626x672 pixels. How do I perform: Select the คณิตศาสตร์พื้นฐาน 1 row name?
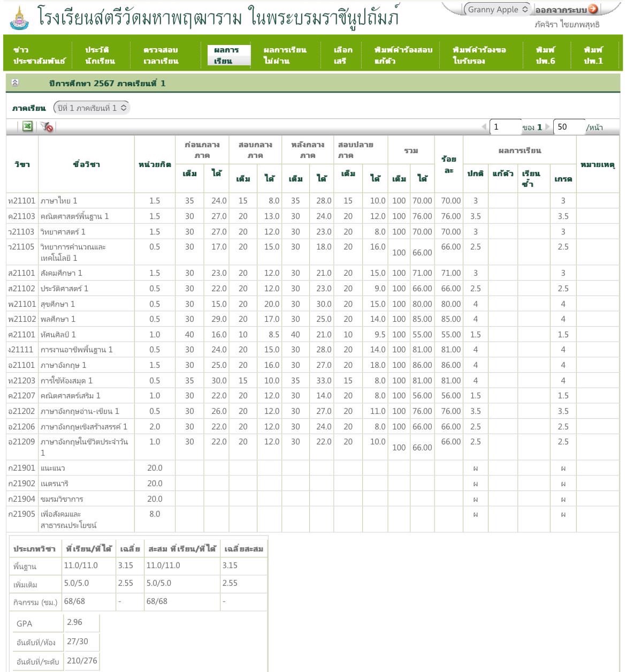click(x=74, y=216)
